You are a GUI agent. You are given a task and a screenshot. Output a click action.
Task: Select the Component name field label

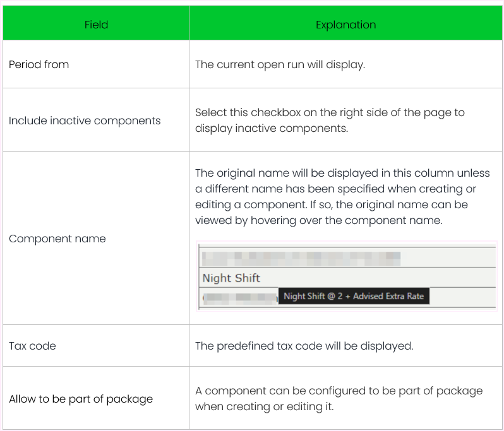pyautogui.click(x=57, y=239)
